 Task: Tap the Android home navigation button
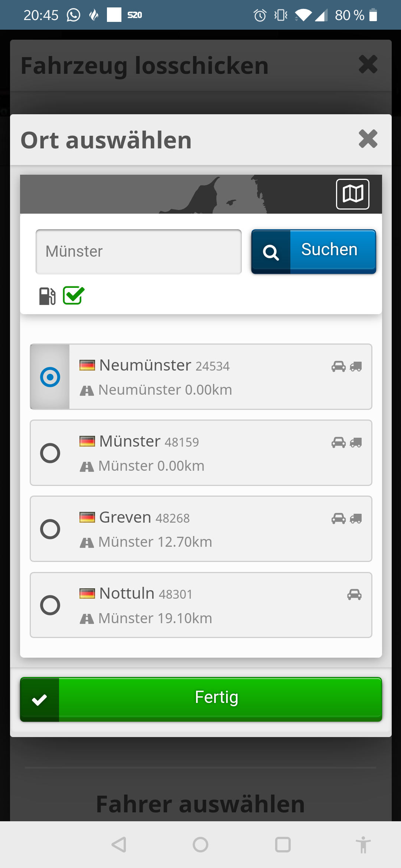pyautogui.click(x=200, y=845)
